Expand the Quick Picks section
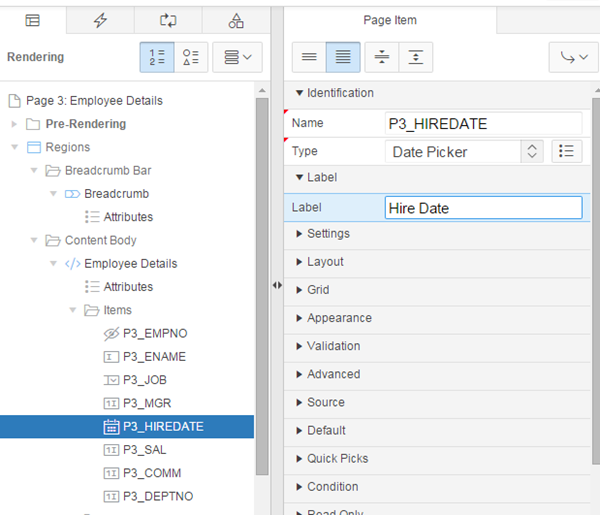600x515 pixels. [300, 459]
